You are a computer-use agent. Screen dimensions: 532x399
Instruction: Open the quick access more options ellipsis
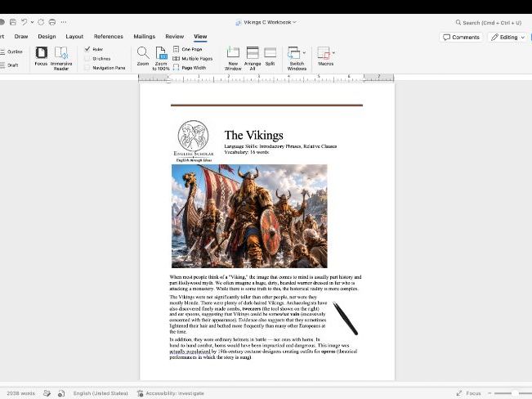click(x=64, y=22)
